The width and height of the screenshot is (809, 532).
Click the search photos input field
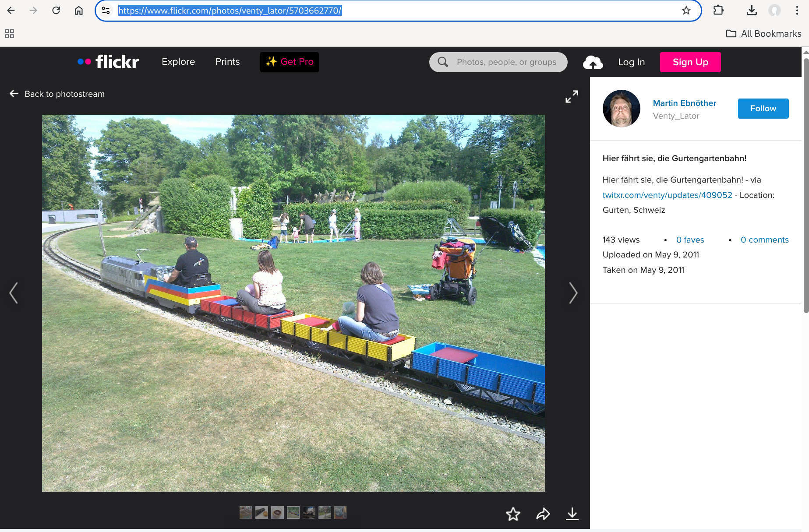[x=506, y=62]
